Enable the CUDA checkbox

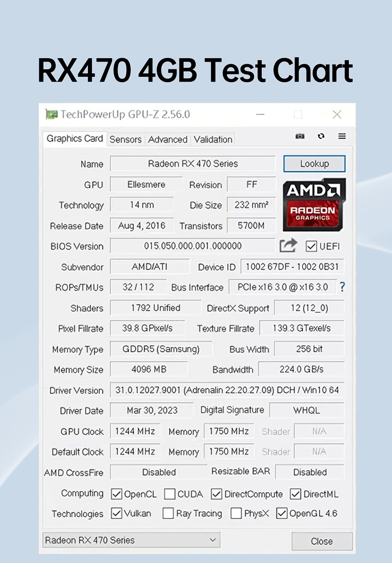[169, 494]
